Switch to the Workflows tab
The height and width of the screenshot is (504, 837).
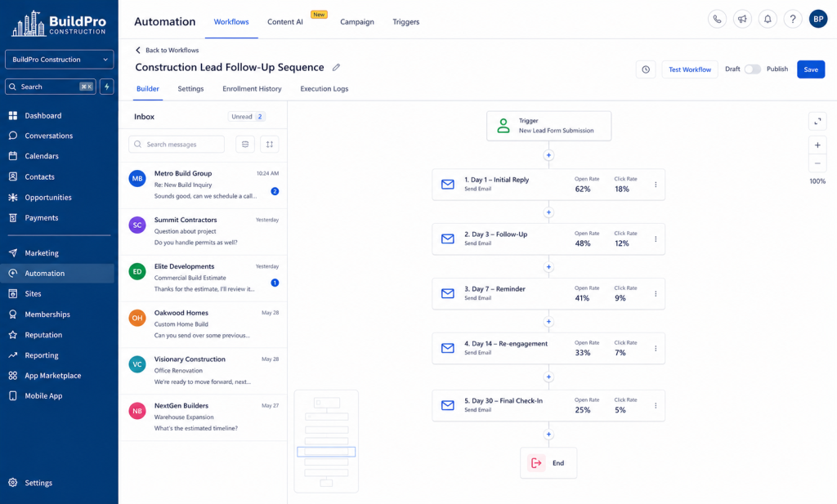coord(231,22)
